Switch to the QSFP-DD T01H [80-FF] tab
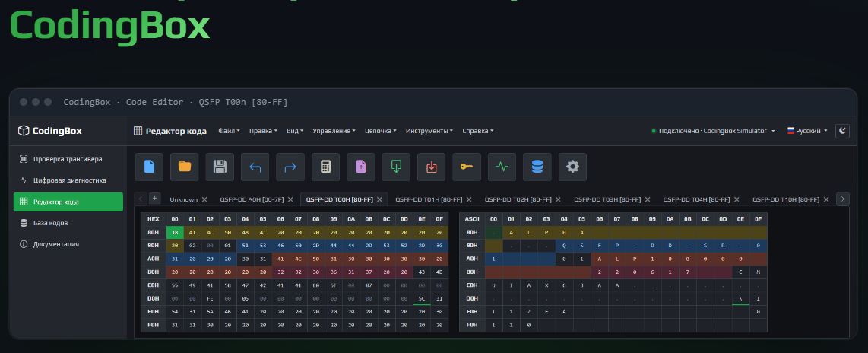This screenshot has width=868, height=353. 429,199
